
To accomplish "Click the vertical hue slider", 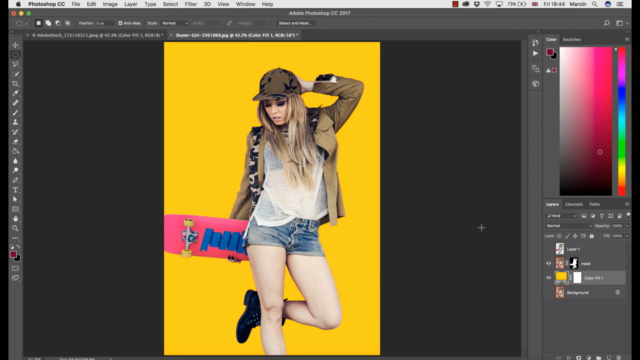I will tap(622, 121).
